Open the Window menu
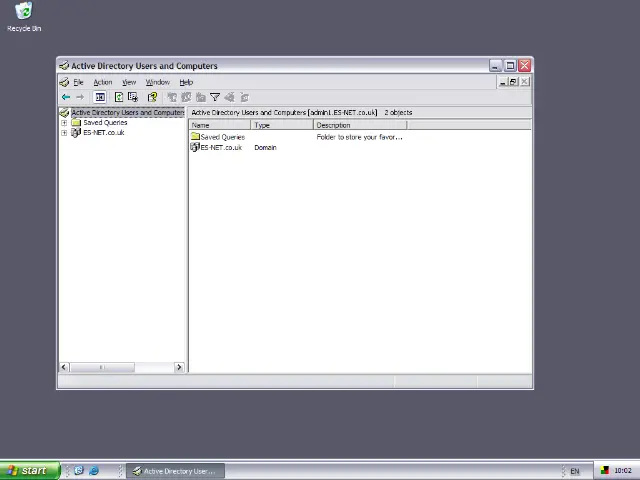 tap(158, 82)
